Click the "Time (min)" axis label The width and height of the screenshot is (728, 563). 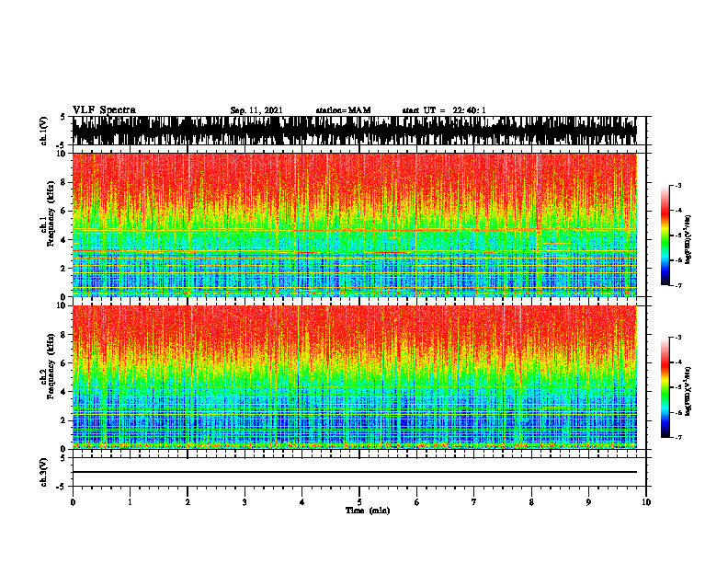[x=368, y=511]
